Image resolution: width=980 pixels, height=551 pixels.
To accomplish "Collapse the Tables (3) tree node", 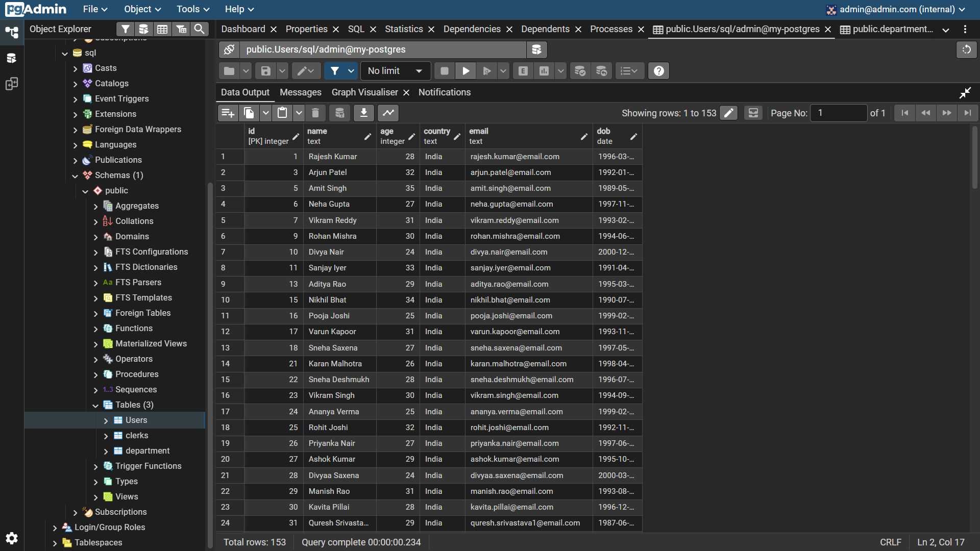I will click(95, 405).
